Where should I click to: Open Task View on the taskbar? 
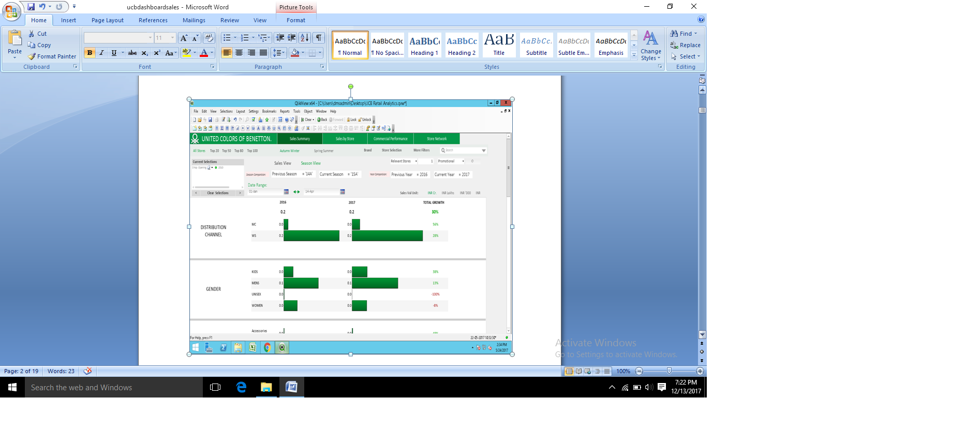tap(215, 387)
